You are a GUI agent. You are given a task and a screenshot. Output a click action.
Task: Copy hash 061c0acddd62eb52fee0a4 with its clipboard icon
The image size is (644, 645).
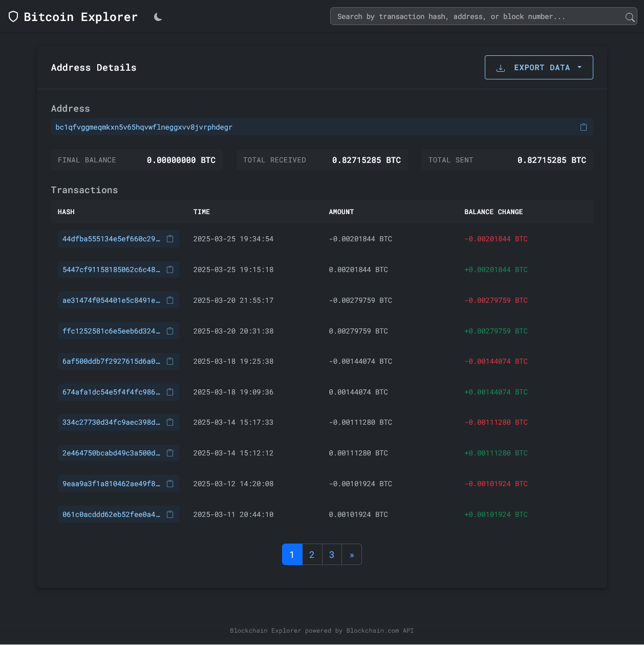[x=170, y=514]
